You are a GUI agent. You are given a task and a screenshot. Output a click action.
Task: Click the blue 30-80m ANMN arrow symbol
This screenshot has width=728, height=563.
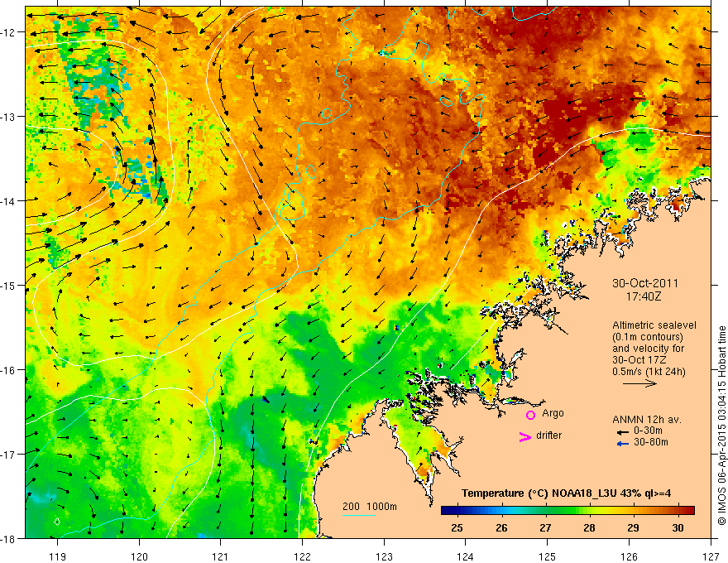623,444
